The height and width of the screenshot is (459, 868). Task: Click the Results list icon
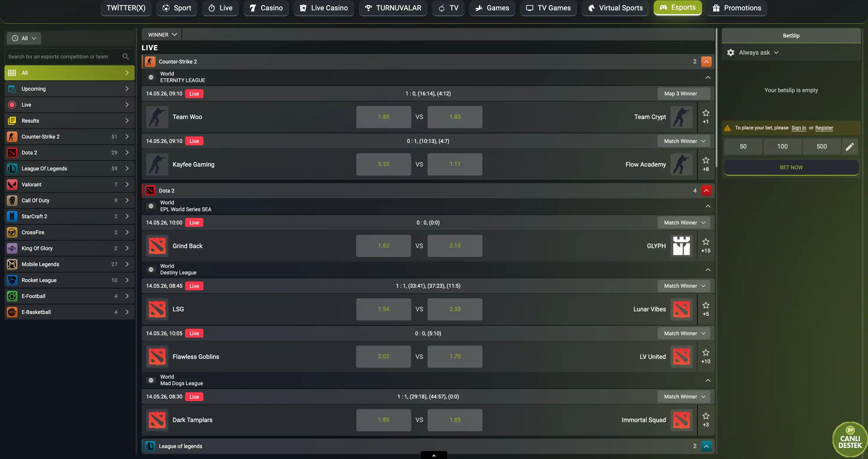12,121
